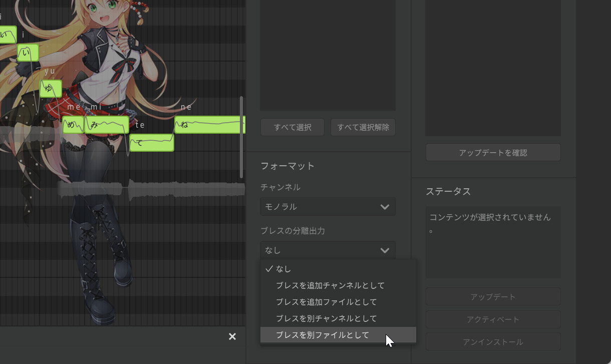Screen dimensions: 611x364
Task: Select the て note in the piano roll
Action: (x=152, y=143)
